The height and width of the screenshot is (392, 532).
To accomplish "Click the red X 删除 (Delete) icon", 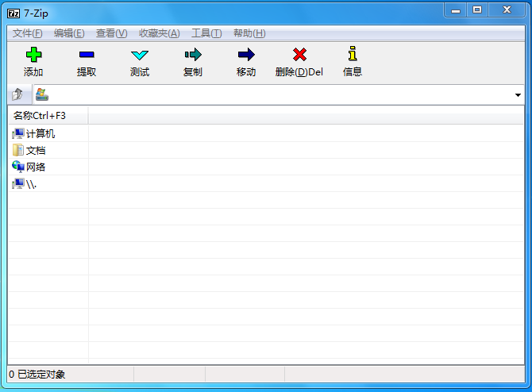I will 299,55.
